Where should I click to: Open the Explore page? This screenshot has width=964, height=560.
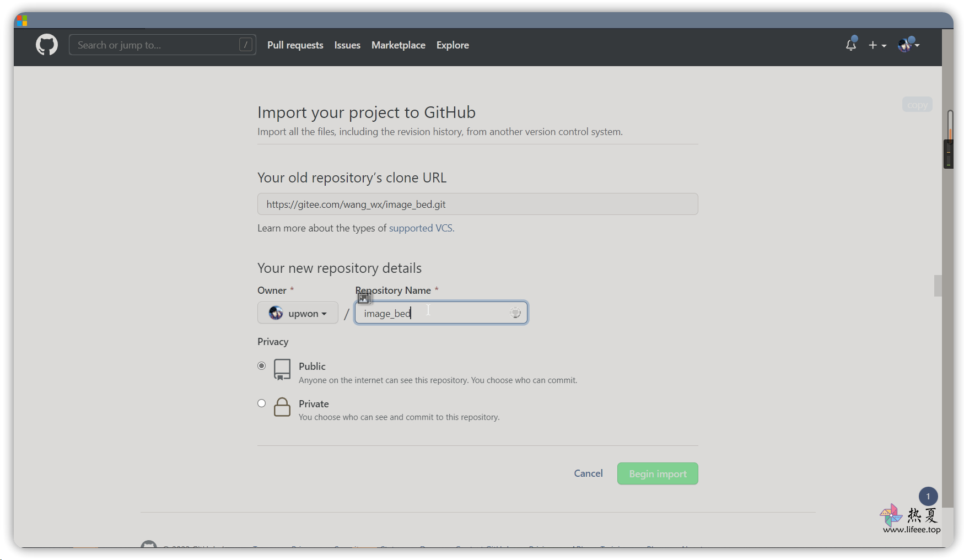[453, 45]
